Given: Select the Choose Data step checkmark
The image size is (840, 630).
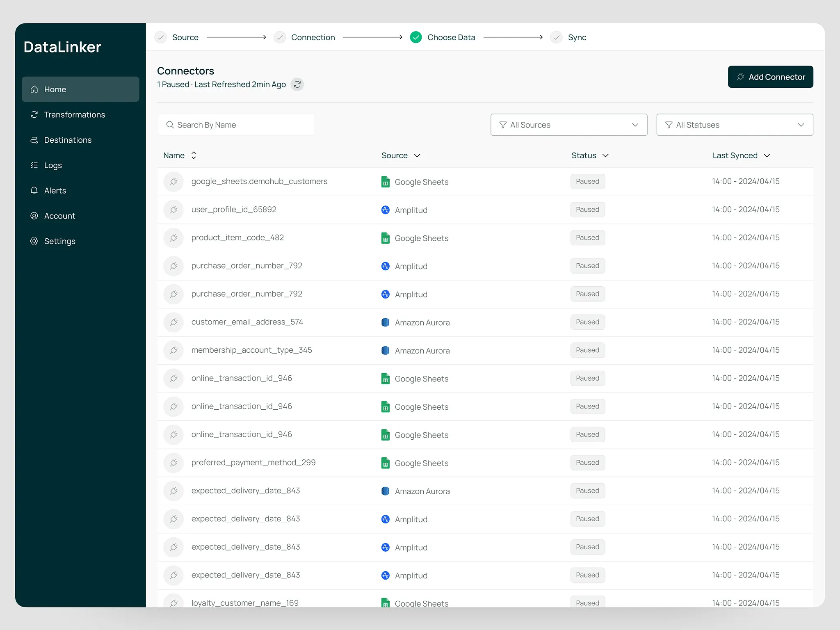Looking at the screenshot, I should click(415, 37).
